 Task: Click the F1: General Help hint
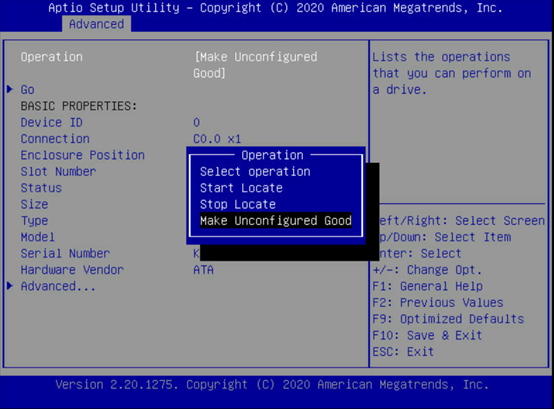click(x=428, y=286)
